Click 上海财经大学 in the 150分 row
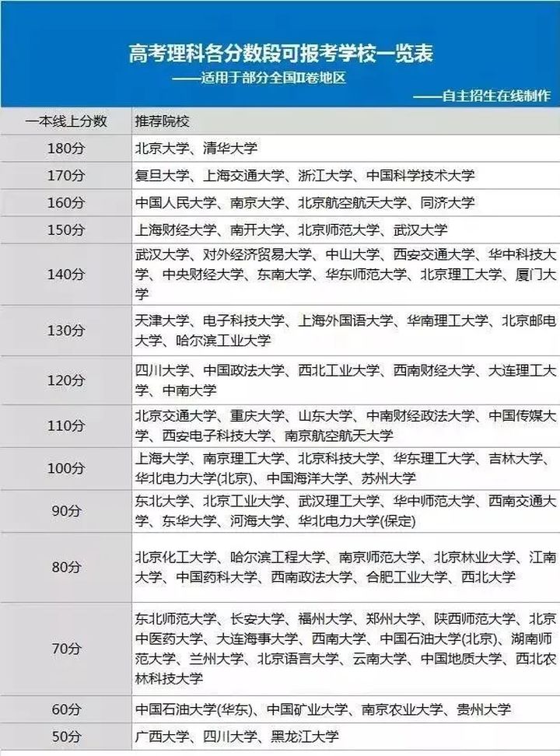The image size is (560, 756). point(176,229)
